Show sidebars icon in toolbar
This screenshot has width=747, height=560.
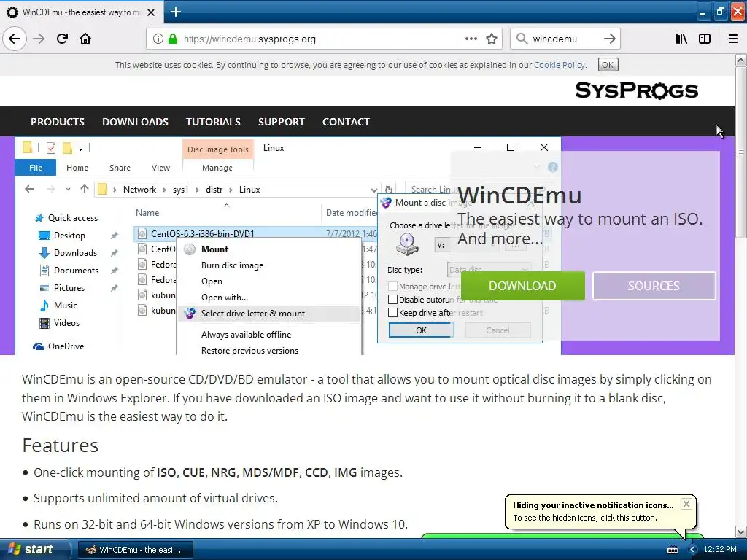point(705,39)
